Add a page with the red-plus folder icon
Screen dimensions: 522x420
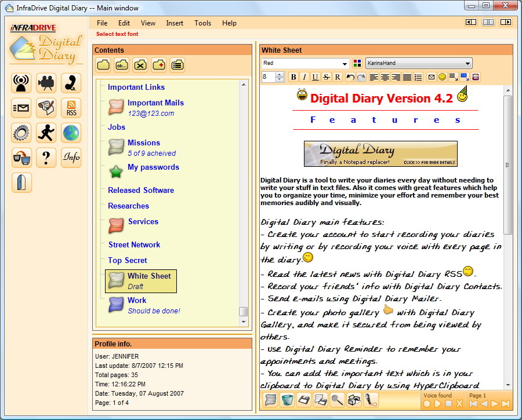point(159,65)
